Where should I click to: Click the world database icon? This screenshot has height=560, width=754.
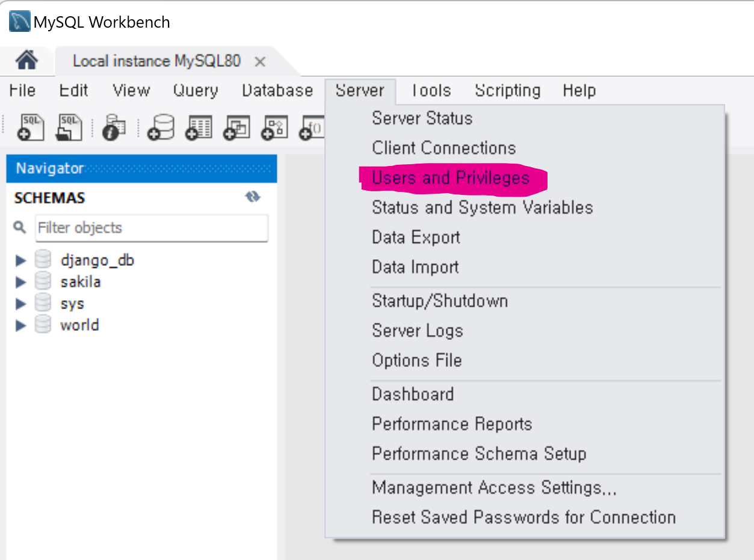coord(43,325)
